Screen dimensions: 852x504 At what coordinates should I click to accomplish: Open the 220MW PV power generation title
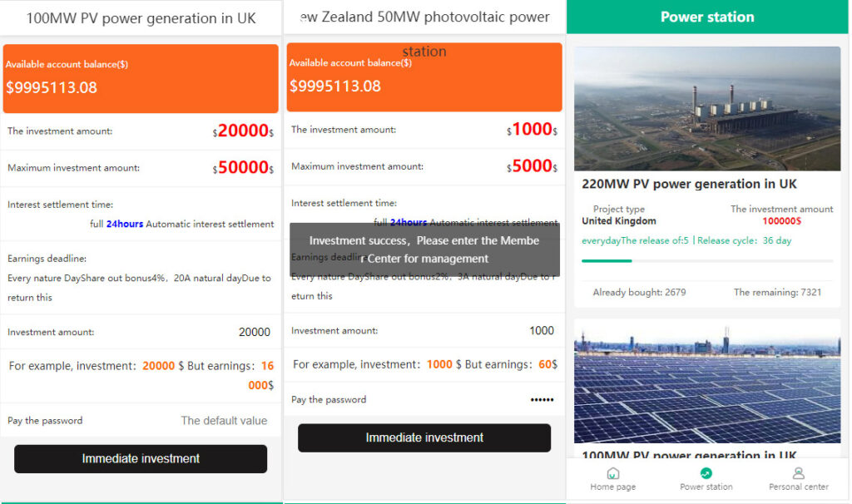(x=689, y=184)
